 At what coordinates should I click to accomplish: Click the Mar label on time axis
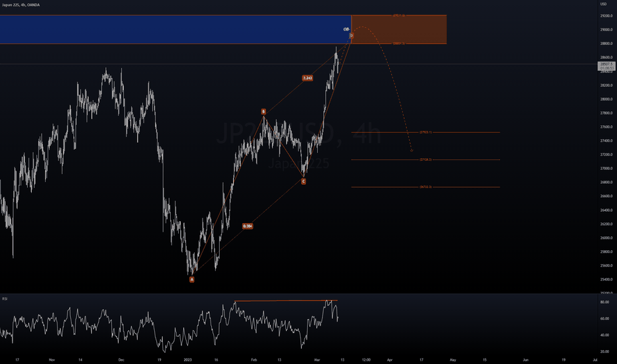tap(317, 359)
